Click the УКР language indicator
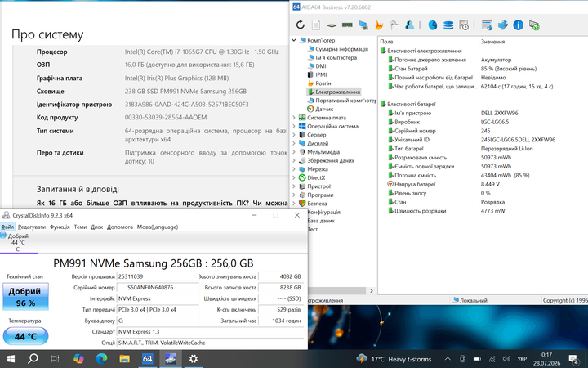Viewport: 588px width, 368px height. [522, 359]
